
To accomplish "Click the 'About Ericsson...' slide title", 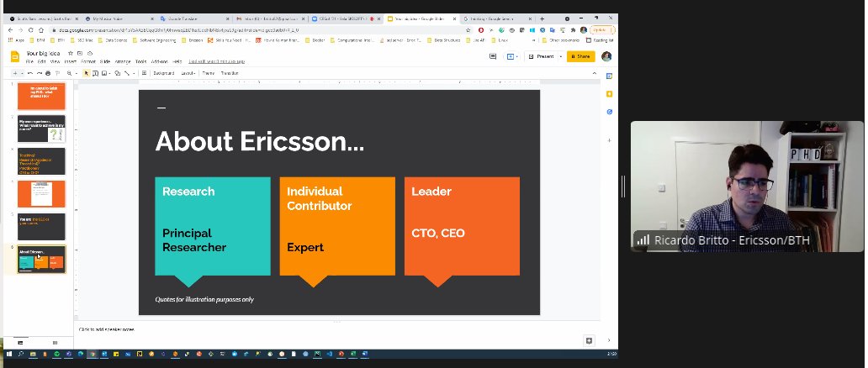I will click(x=260, y=141).
